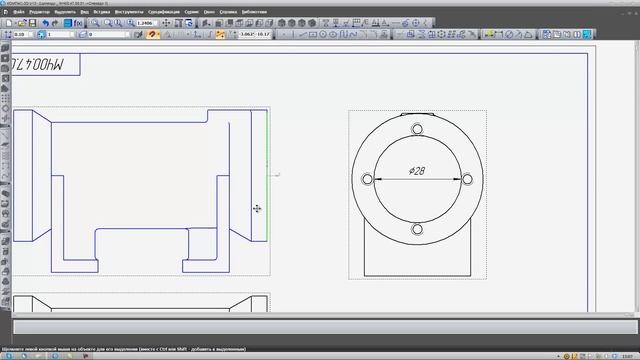Click the rotated МЧ00.47.0 title cell
Viewport: 640px width, 360px height.
pyautogui.click(x=46, y=64)
